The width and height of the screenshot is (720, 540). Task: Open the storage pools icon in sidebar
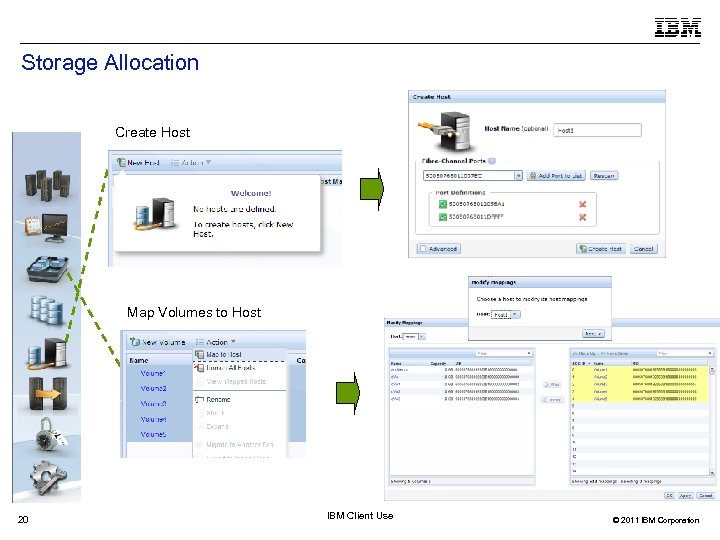pyautogui.click(x=47, y=269)
